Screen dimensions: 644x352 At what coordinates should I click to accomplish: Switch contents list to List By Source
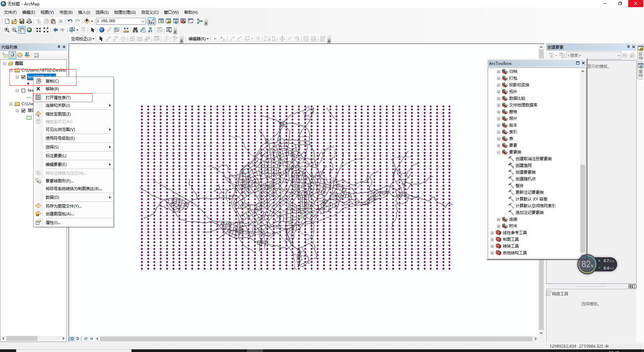coord(13,55)
